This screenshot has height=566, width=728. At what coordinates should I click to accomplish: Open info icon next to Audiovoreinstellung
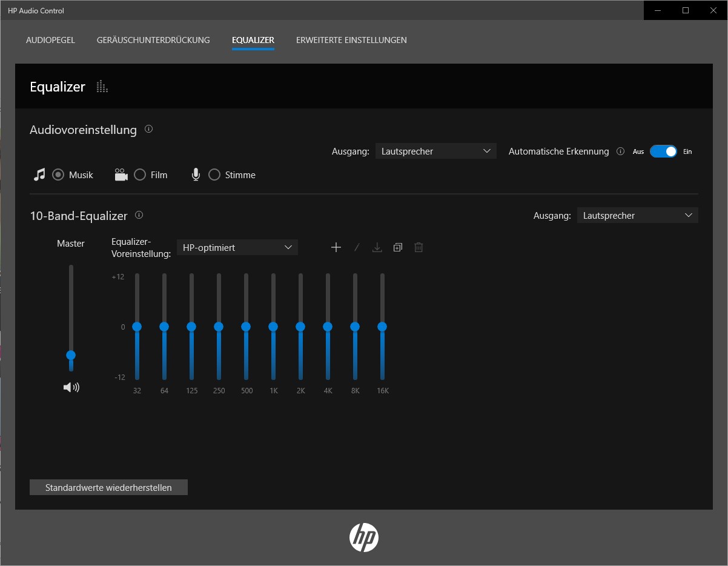(149, 129)
